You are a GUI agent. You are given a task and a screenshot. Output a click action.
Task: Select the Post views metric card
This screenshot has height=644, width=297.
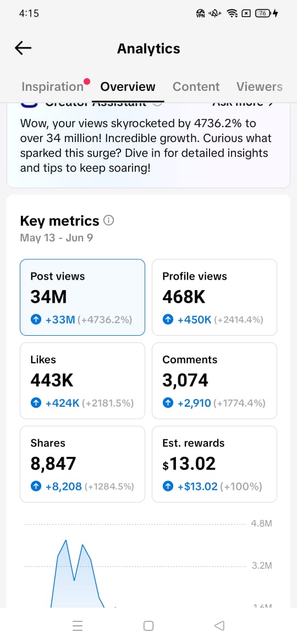[x=82, y=297]
